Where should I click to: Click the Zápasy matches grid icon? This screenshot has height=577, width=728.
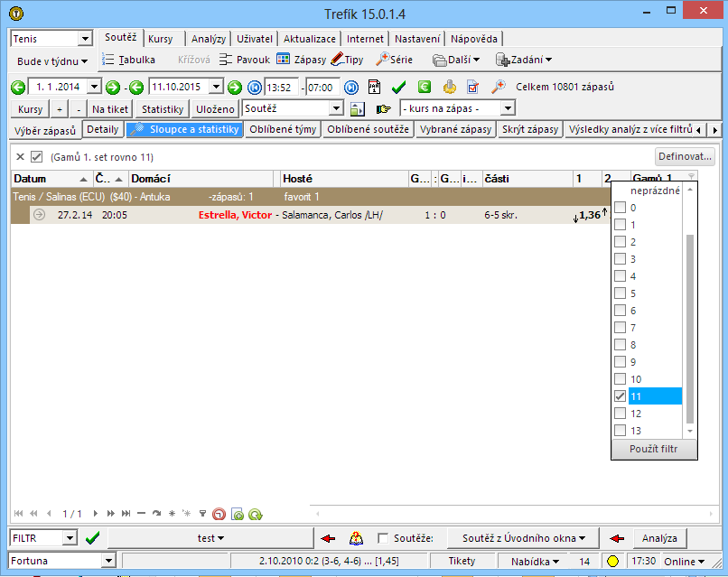pyautogui.click(x=301, y=60)
